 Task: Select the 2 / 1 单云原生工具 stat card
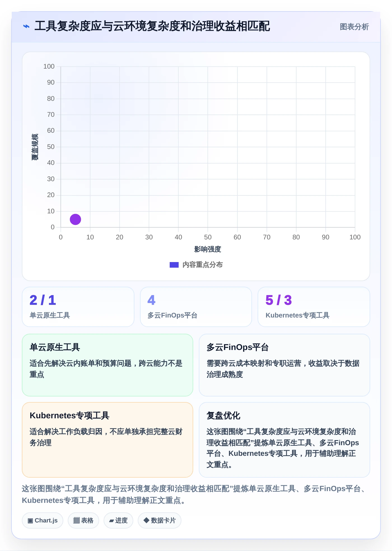point(78,307)
